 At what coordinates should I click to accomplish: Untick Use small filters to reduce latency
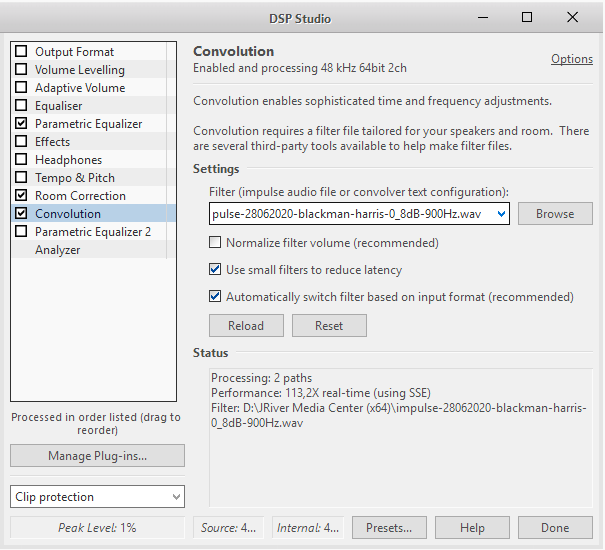click(x=215, y=269)
